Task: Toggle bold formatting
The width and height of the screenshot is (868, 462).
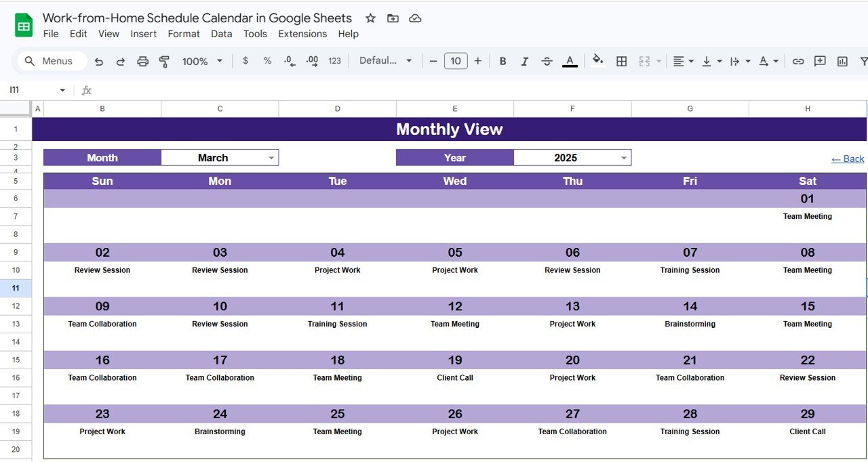Action: coord(502,61)
